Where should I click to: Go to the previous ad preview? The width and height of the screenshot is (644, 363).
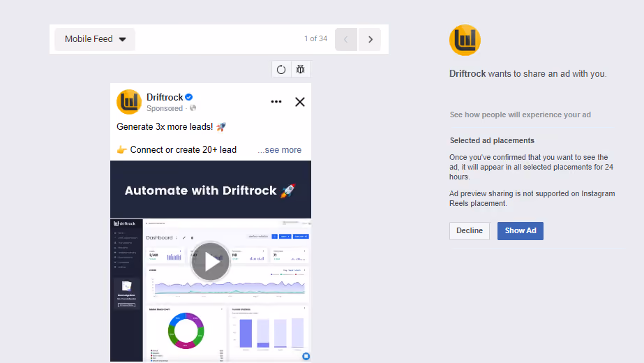point(346,40)
